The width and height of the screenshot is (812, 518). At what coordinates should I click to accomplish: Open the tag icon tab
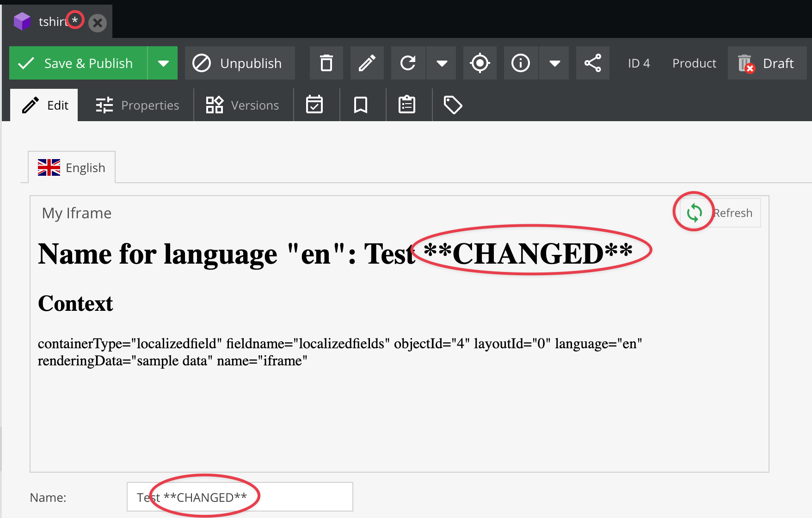click(x=453, y=105)
